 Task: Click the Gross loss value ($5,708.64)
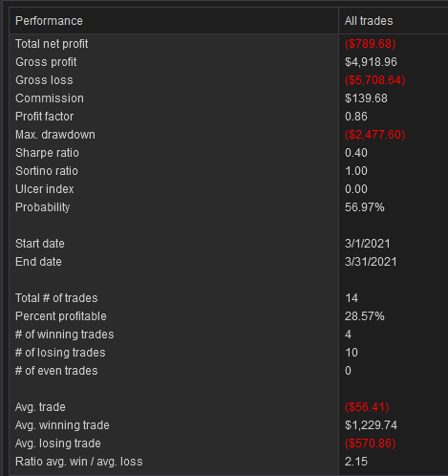pos(374,80)
